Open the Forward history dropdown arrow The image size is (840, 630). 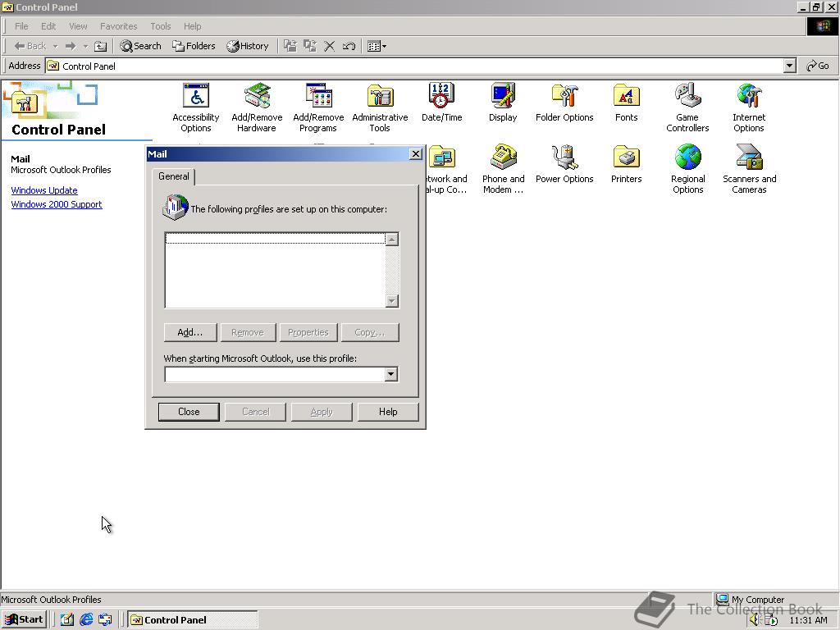click(85, 46)
